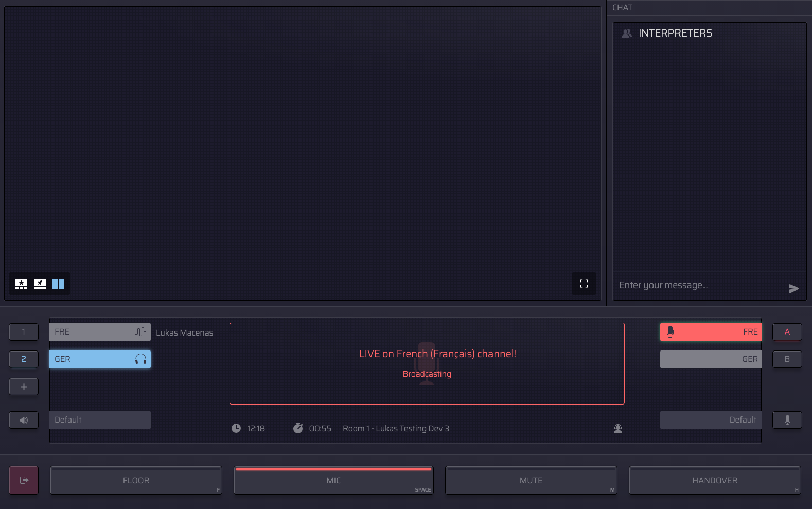Toggle the MIC button
The image size is (812, 509).
[333, 480]
